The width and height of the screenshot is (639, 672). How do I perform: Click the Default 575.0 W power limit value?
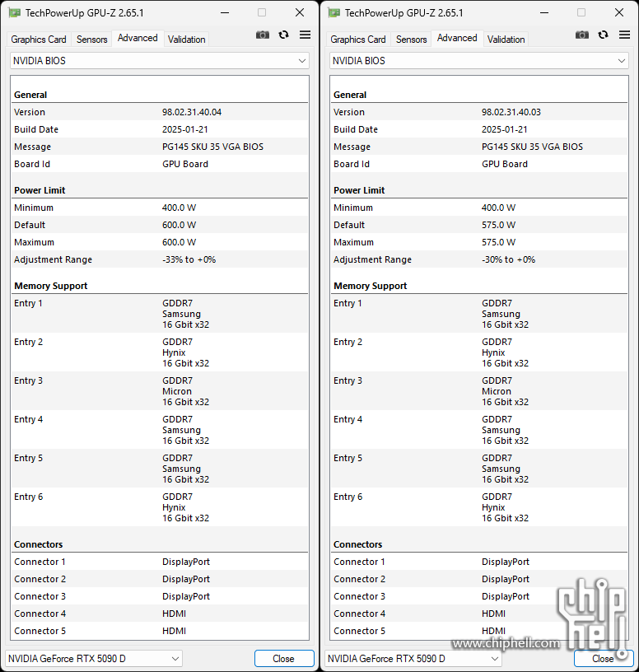coord(498,225)
